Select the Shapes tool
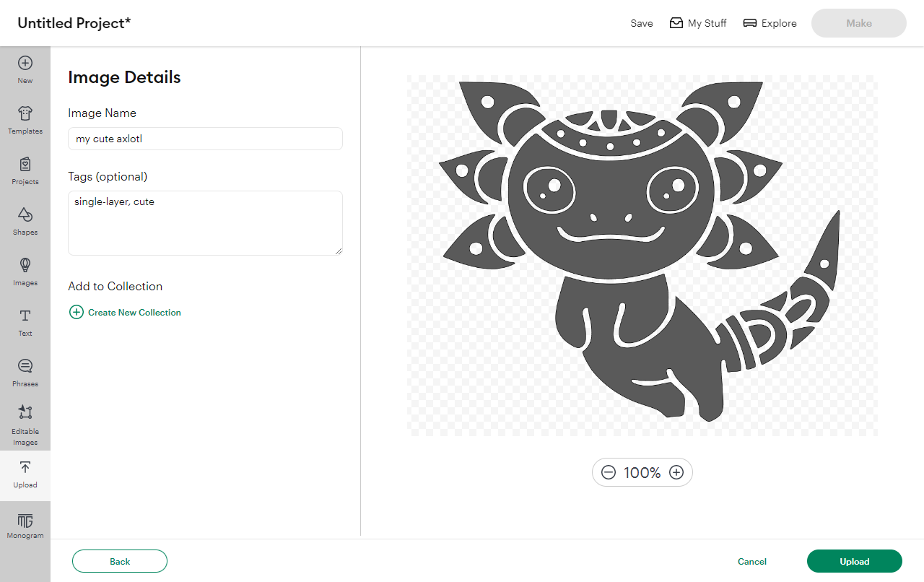 click(x=25, y=221)
